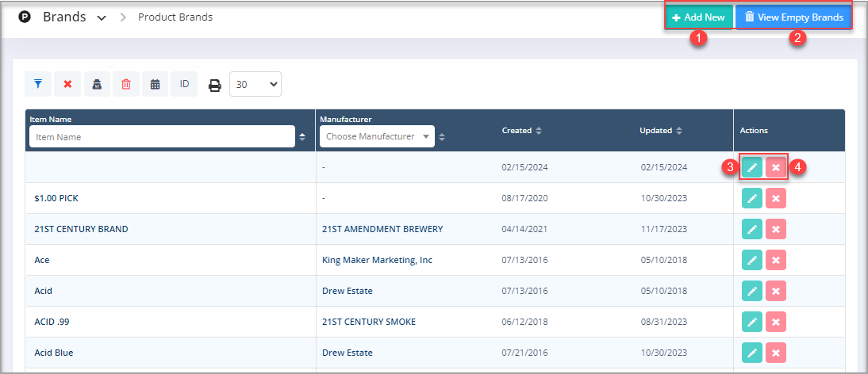Edit the Acid Blue brand
This screenshot has height=374, width=868.
coord(751,353)
